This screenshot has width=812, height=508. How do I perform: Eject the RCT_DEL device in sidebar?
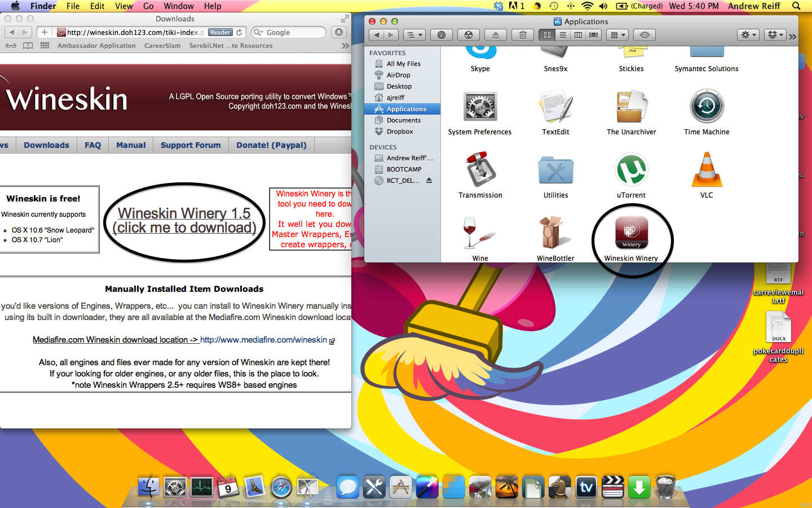coord(429,181)
